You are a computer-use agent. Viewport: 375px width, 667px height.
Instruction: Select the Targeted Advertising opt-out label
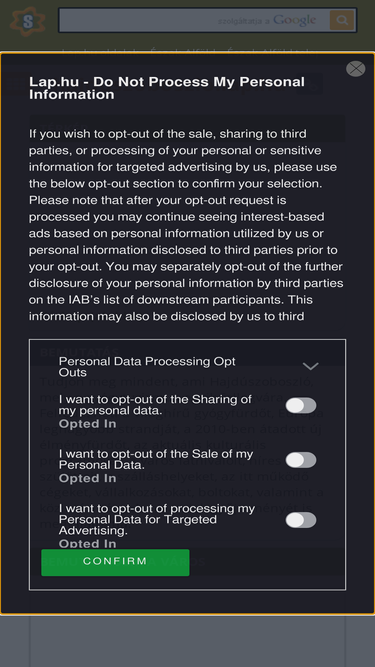click(x=157, y=519)
